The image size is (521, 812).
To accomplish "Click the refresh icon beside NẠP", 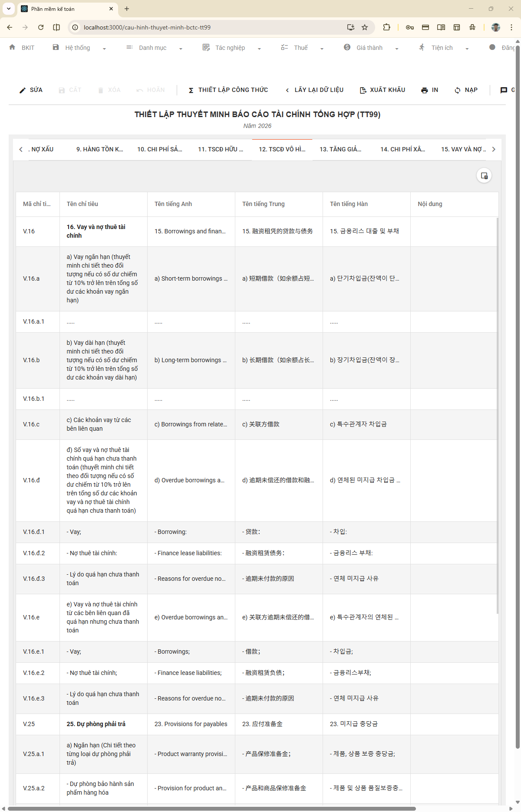I will tap(458, 90).
